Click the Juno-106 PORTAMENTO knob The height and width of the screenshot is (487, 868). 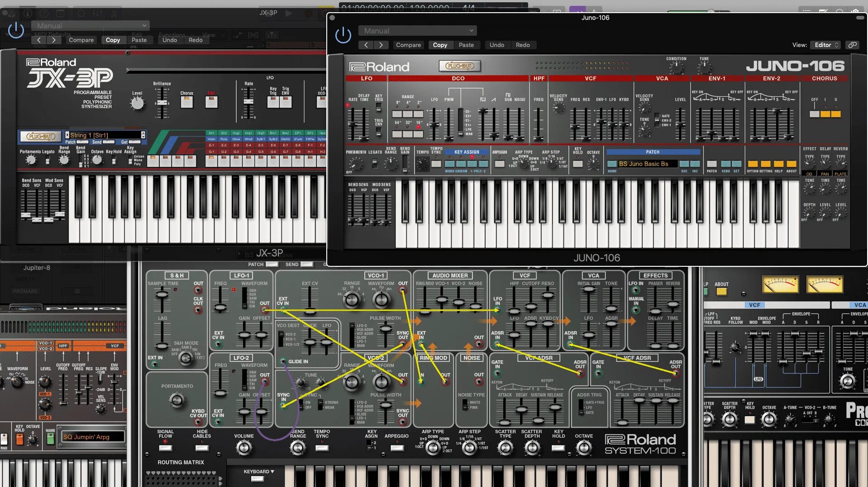click(356, 164)
